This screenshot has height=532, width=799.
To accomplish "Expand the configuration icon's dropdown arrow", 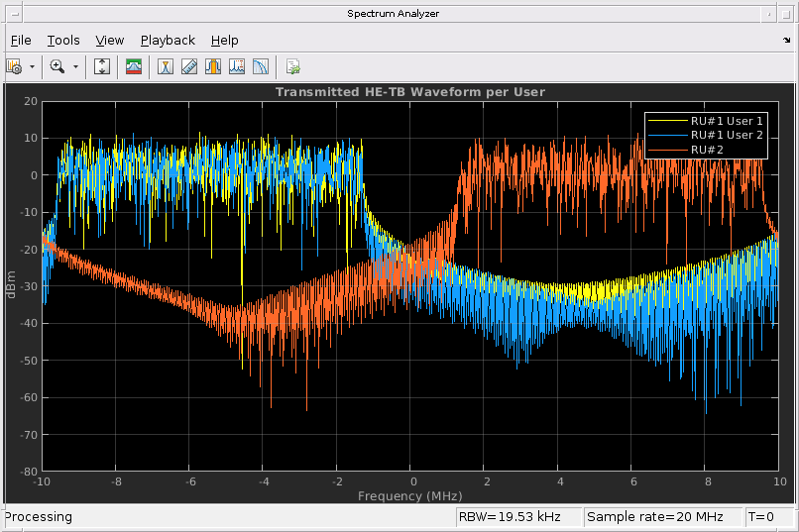I will pyautogui.click(x=32, y=66).
